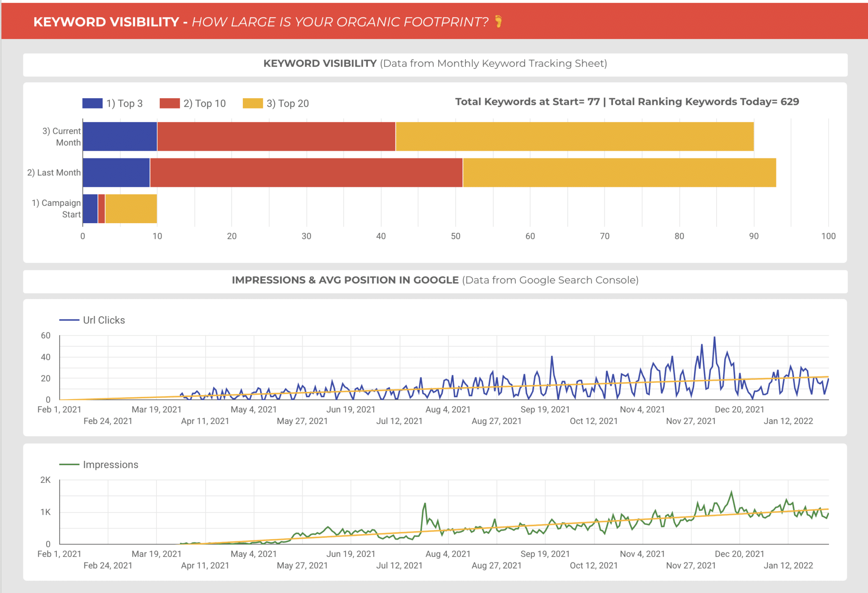The image size is (868, 593).
Task: Click the '2K' value on the Impressions y-axis
Action: click(45, 480)
